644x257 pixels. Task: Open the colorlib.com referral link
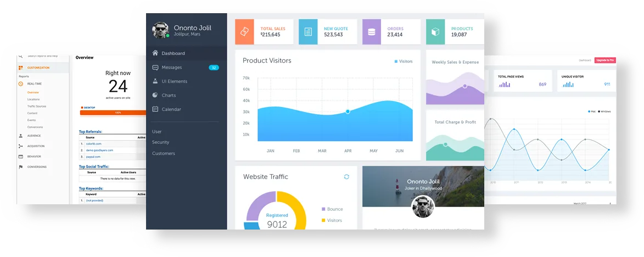coord(94,144)
